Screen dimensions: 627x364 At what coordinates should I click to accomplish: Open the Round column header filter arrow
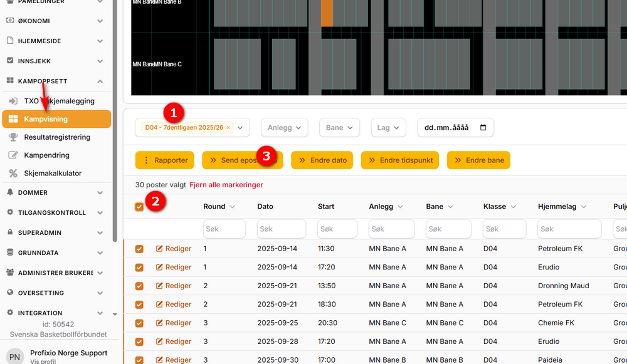pyautogui.click(x=233, y=207)
